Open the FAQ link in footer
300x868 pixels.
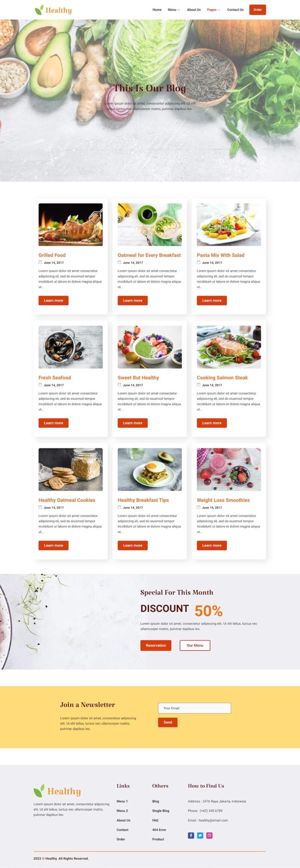155,820
